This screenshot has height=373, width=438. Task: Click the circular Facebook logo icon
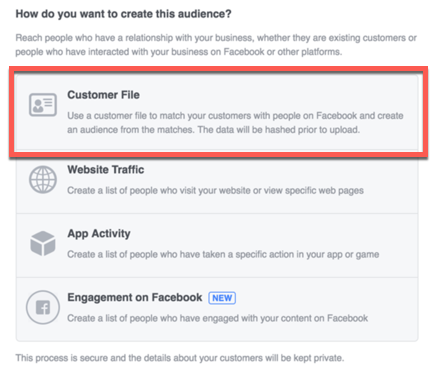[43, 307]
